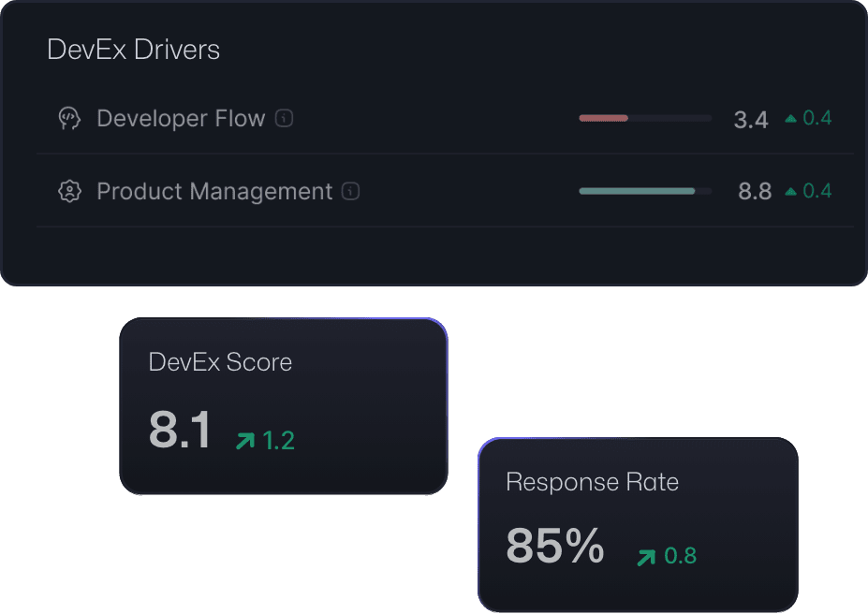
Task: Click the 85% Response Rate value
Action: [554, 547]
